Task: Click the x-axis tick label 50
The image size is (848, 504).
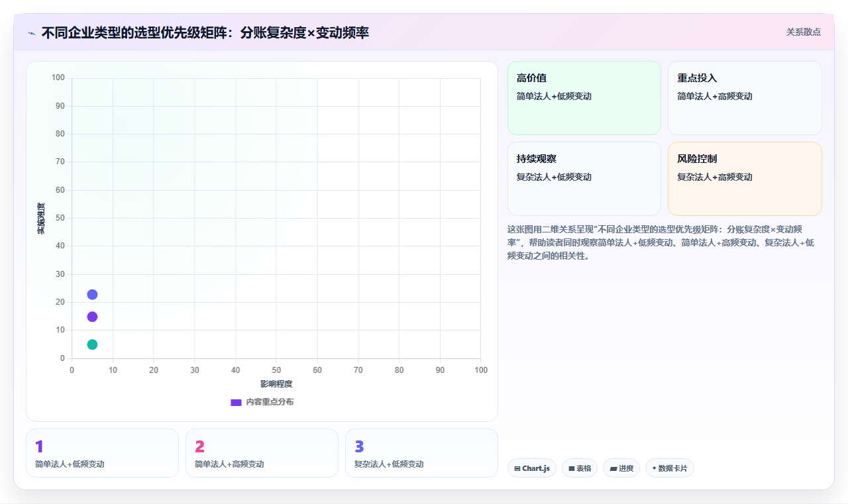Action: 276,370
